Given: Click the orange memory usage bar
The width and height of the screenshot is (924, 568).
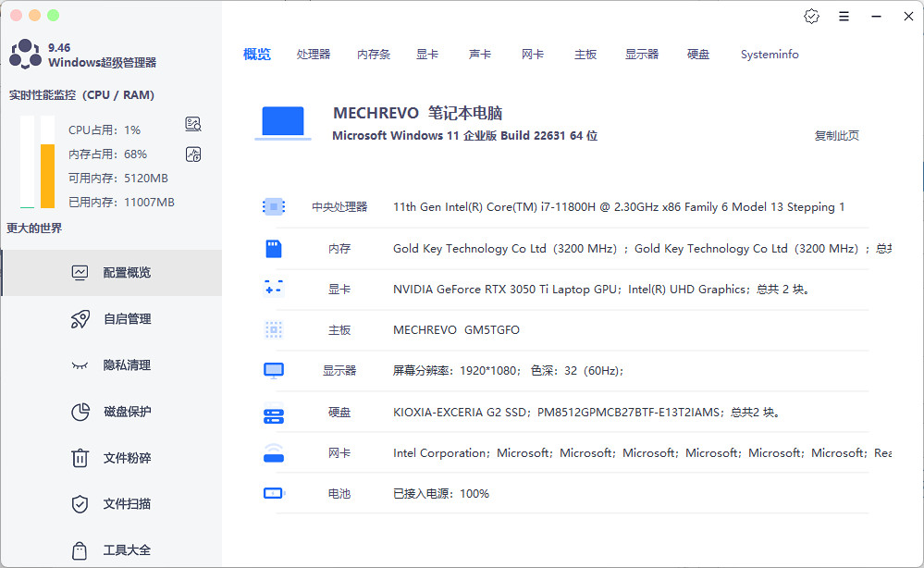Looking at the screenshot, I should click(48, 176).
